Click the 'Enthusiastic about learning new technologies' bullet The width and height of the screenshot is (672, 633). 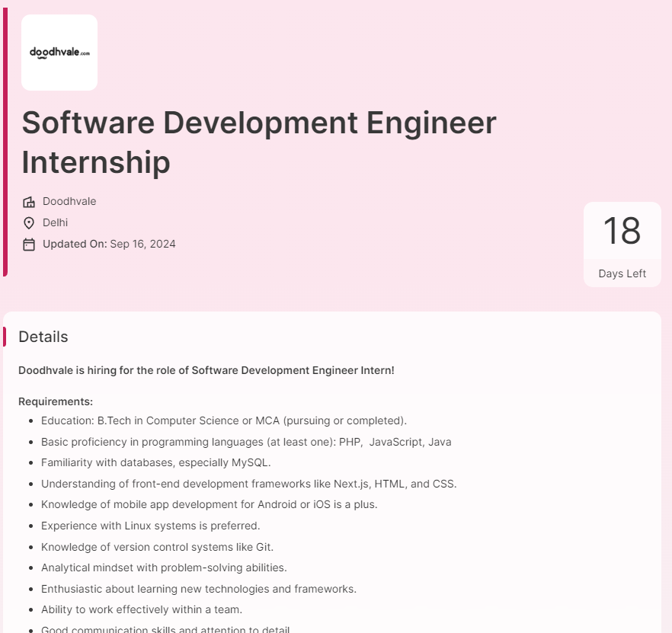tap(199, 589)
